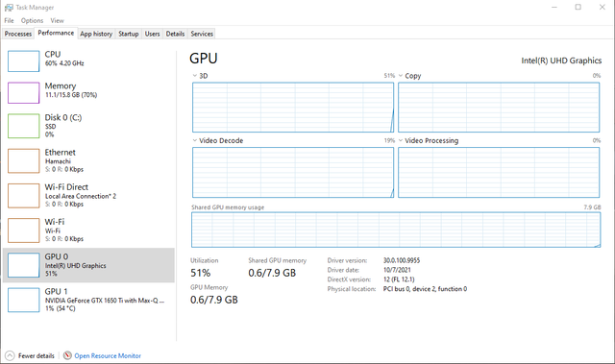Click the Video Processing usage graph
Screen dimensions: 615x364
point(499,173)
